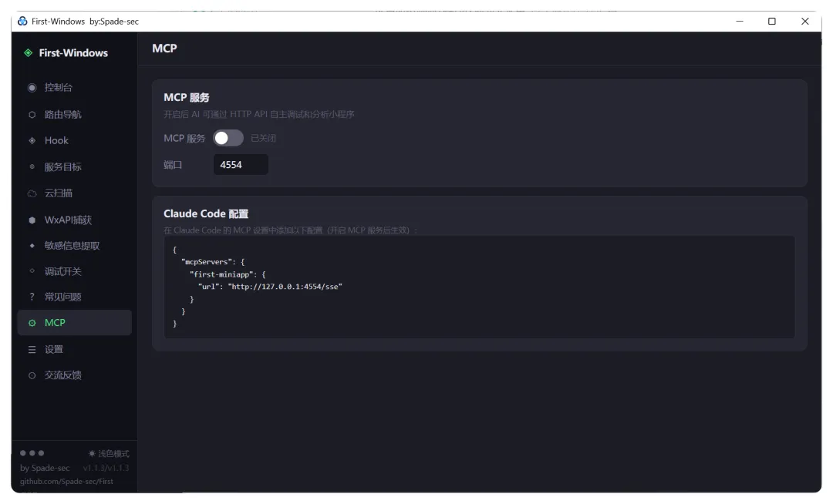Click the 调试开关 sidebar icon
Screen dimensions: 833x504
[32, 271]
